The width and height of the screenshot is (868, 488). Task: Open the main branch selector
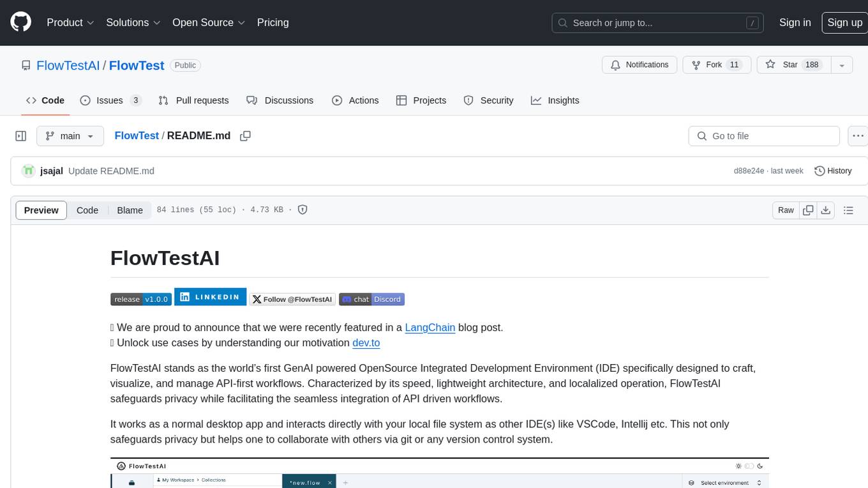[70, 136]
